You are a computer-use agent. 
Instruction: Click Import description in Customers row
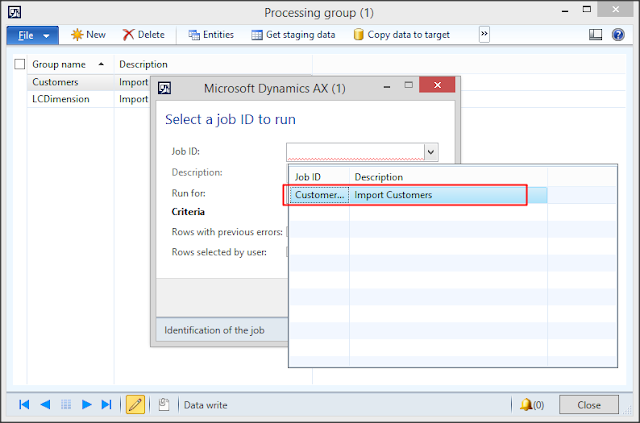click(x=133, y=82)
